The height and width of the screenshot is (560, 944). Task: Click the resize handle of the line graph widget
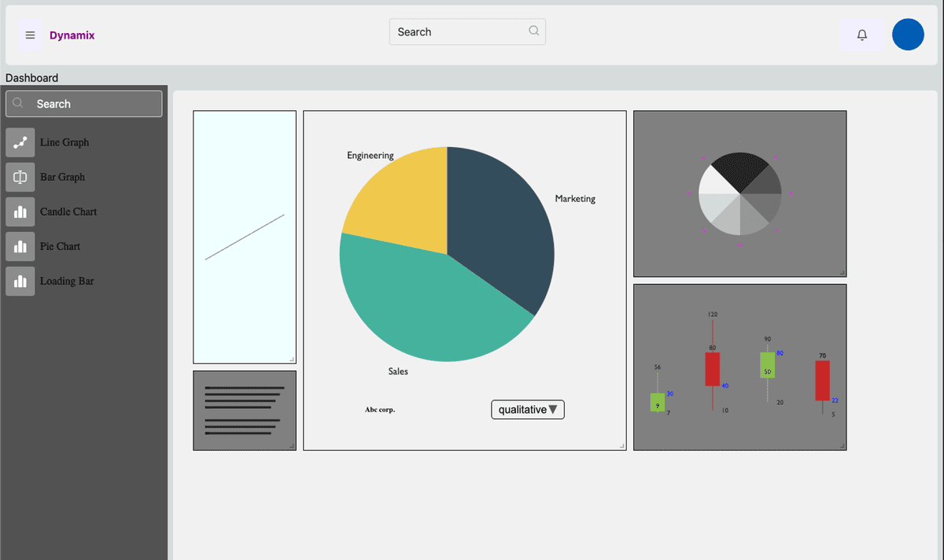tap(291, 358)
